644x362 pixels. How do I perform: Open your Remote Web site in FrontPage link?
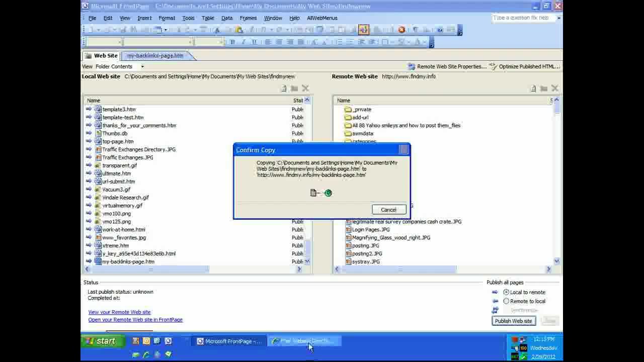(135, 320)
